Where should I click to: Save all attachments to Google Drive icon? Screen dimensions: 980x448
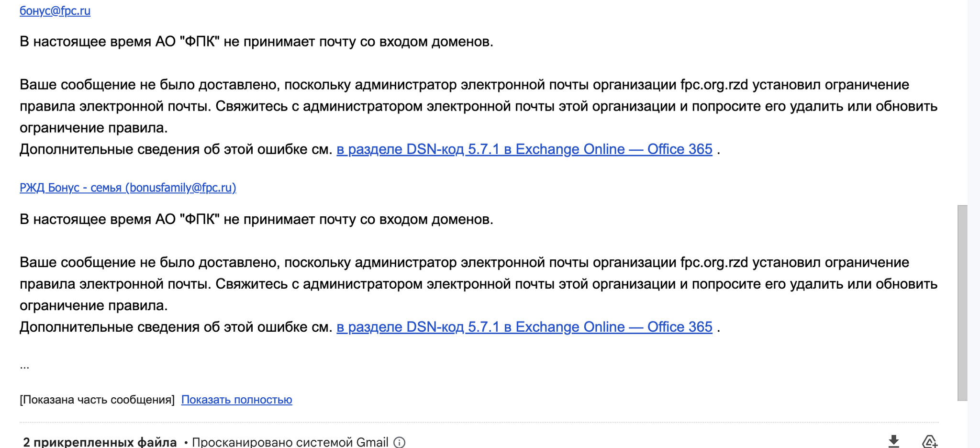(x=929, y=441)
